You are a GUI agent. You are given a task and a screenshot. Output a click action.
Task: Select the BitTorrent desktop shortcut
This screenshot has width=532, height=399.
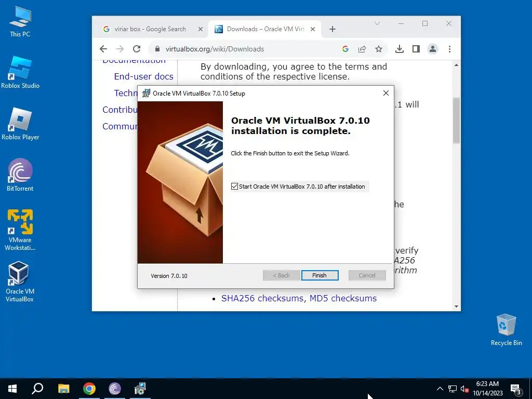(x=20, y=176)
